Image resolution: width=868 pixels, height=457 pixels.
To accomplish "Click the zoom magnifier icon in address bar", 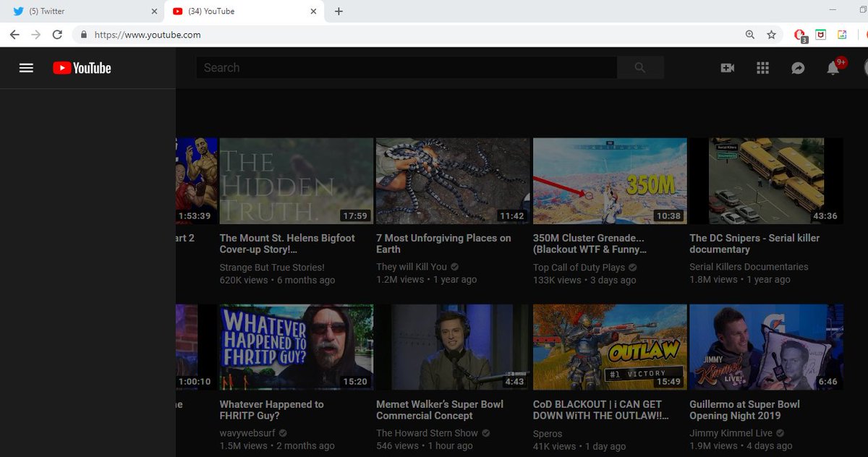I will pos(750,35).
